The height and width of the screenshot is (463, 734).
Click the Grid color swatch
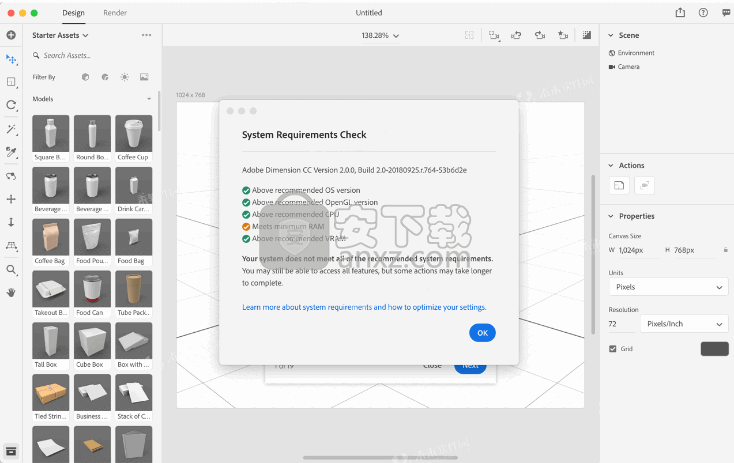[x=714, y=349]
